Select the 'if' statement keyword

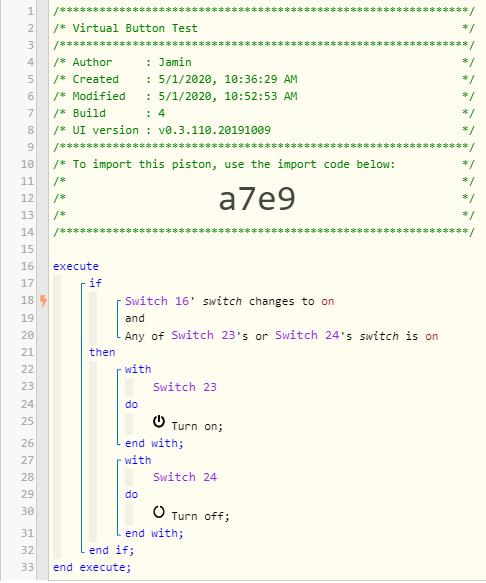click(95, 283)
